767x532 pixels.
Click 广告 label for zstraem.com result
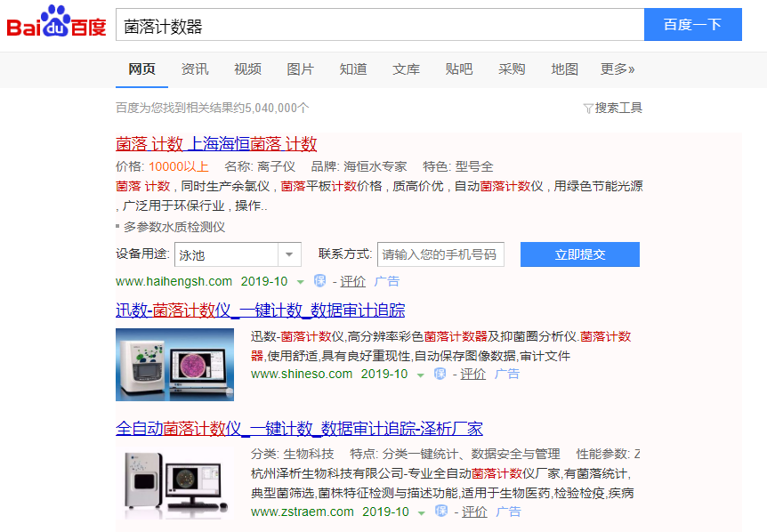[509, 512]
